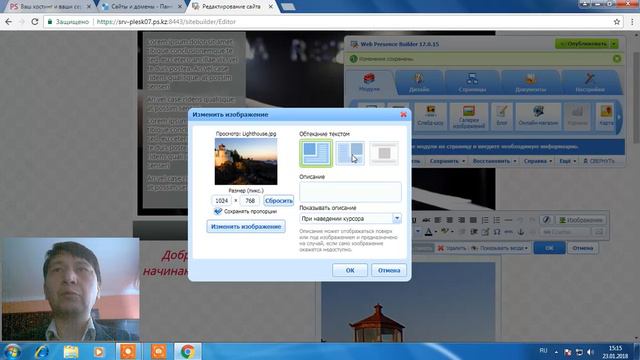This screenshot has height=360, width=640.
Task: Open the 'Сохранить' dropdown menu
Action: (447, 161)
